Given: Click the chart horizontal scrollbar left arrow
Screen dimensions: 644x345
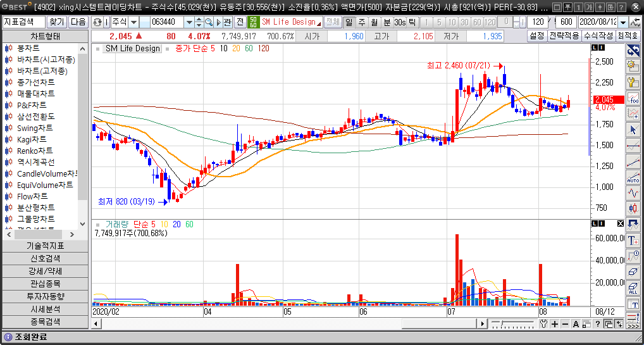Looking at the screenshot, I should pos(96,324).
